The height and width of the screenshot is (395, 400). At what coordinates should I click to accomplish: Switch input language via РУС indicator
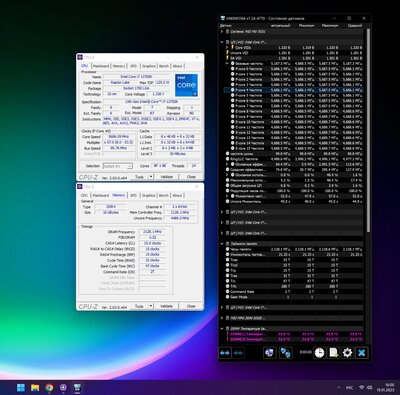click(349, 388)
